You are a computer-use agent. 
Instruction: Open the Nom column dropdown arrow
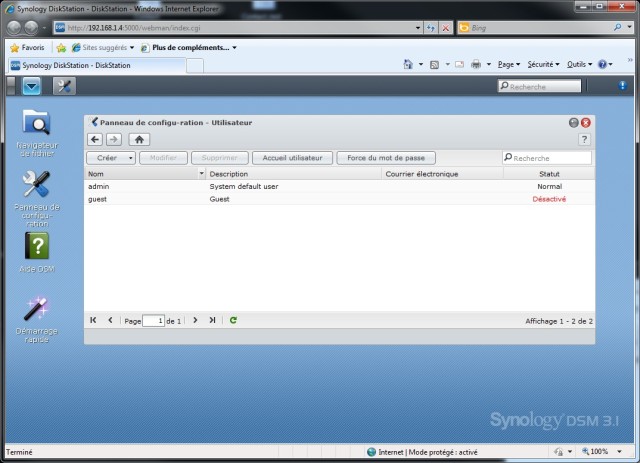(x=201, y=174)
